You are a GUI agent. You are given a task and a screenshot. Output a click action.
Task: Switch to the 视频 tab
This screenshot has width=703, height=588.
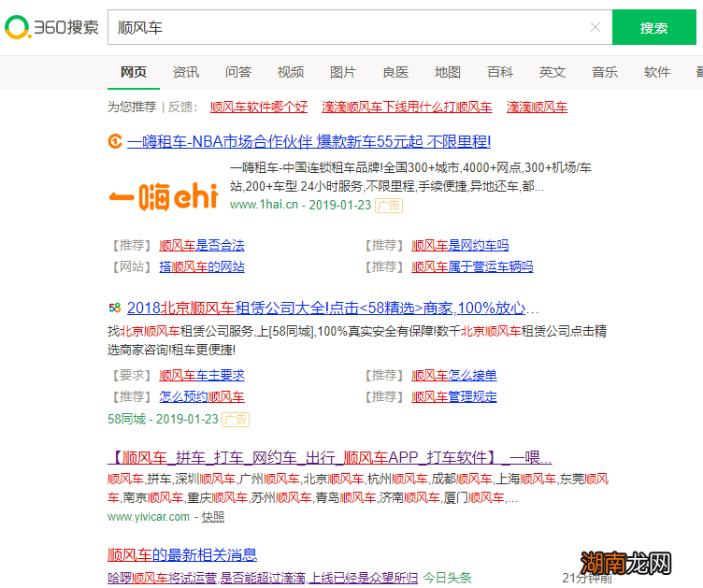coord(291,72)
